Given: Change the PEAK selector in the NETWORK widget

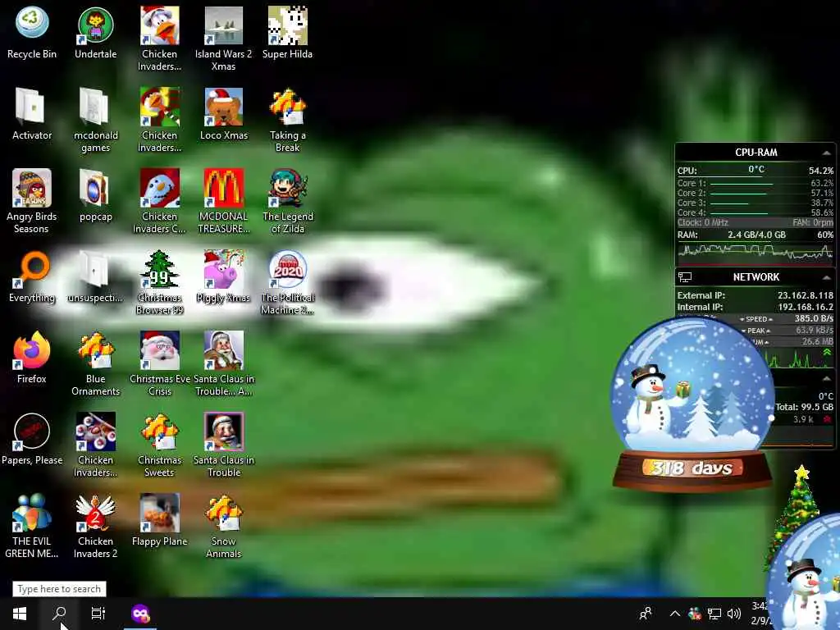Looking at the screenshot, I should click(756, 331).
